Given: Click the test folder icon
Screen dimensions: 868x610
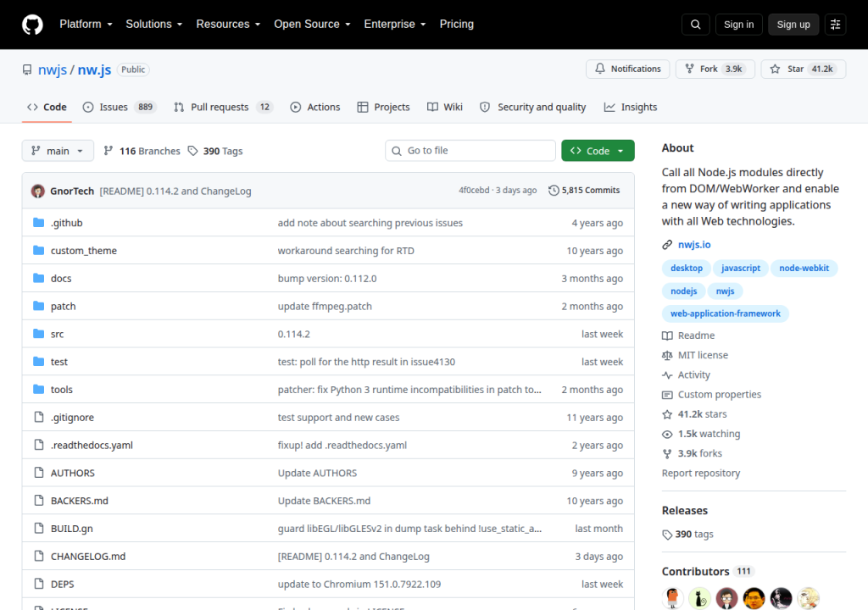Looking at the screenshot, I should point(38,362).
